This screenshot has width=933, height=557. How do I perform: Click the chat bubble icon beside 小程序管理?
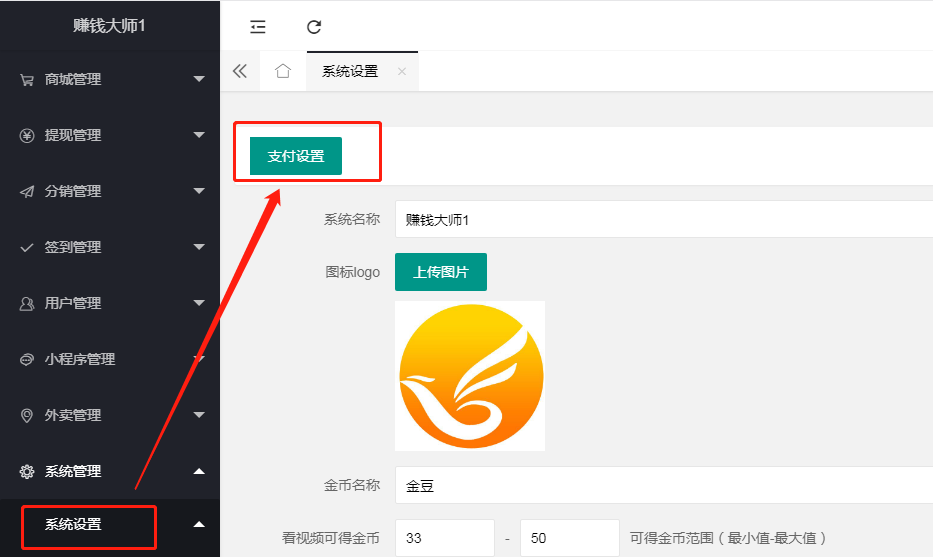[27, 359]
